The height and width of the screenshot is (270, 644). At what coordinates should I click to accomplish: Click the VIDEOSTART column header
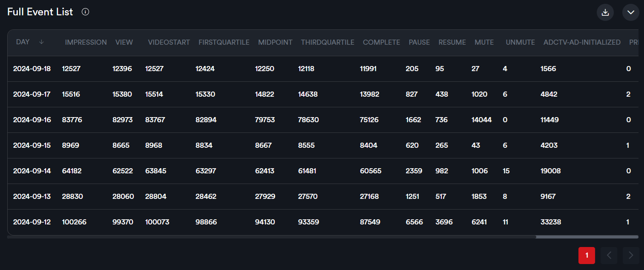pos(169,42)
